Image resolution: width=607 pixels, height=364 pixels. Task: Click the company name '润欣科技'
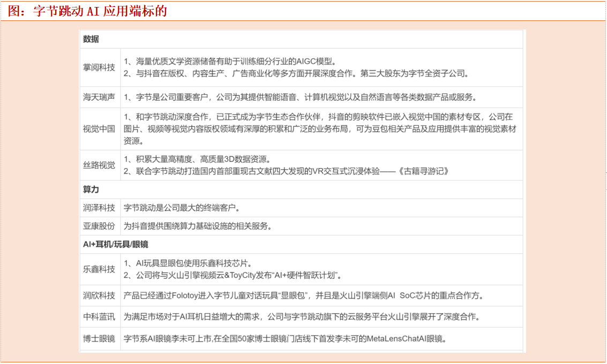[99, 295]
